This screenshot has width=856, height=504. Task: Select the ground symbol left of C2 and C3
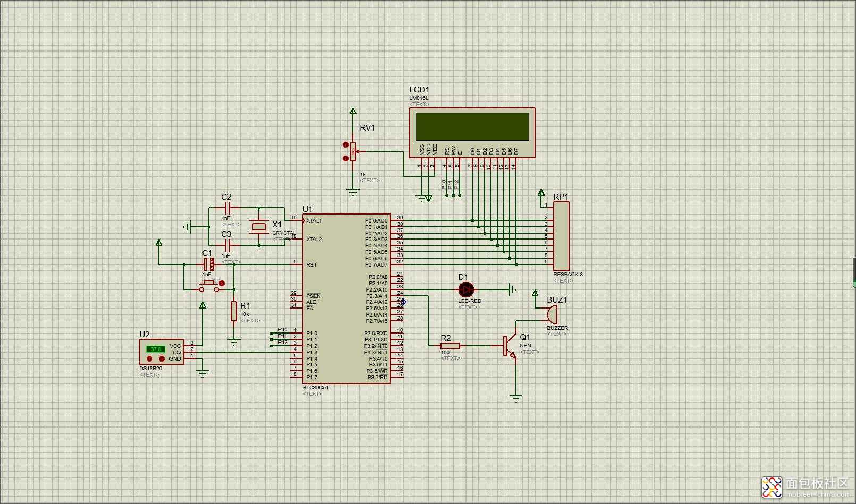tap(187, 227)
